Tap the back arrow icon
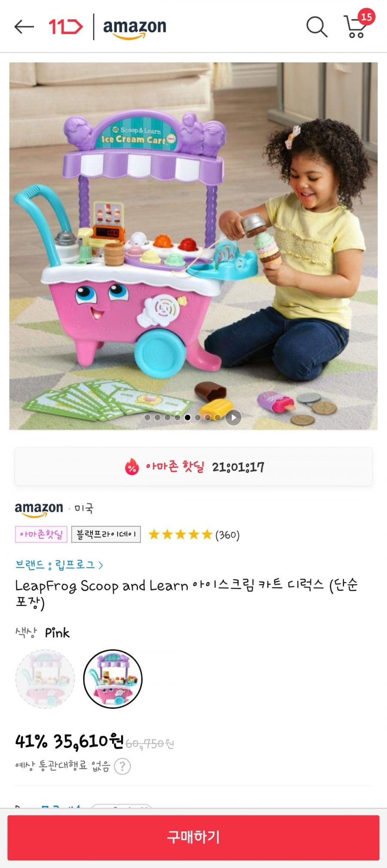This screenshot has height=868, width=387. click(x=24, y=27)
